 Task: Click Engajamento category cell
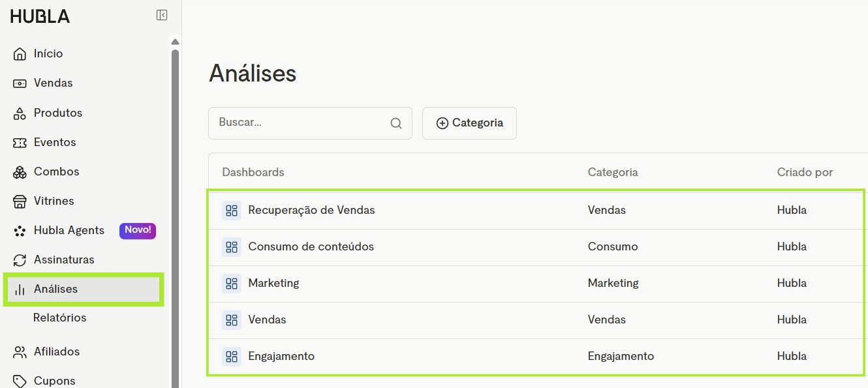(x=621, y=356)
